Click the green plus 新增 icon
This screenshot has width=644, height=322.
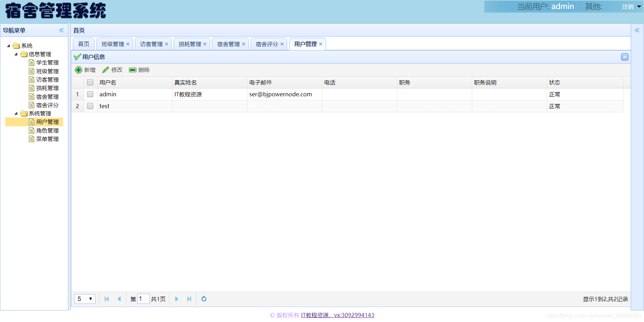coord(78,70)
